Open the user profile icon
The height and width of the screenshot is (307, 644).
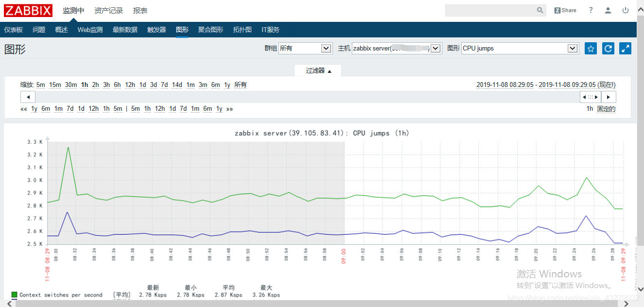(x=608, y=10)
